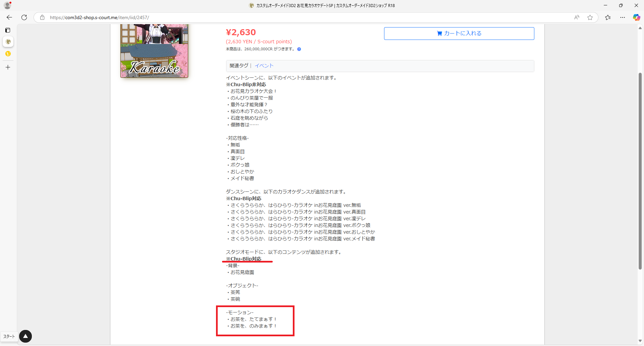
Task: Click the scrollbar down arrow
Action: coord(640,341)
